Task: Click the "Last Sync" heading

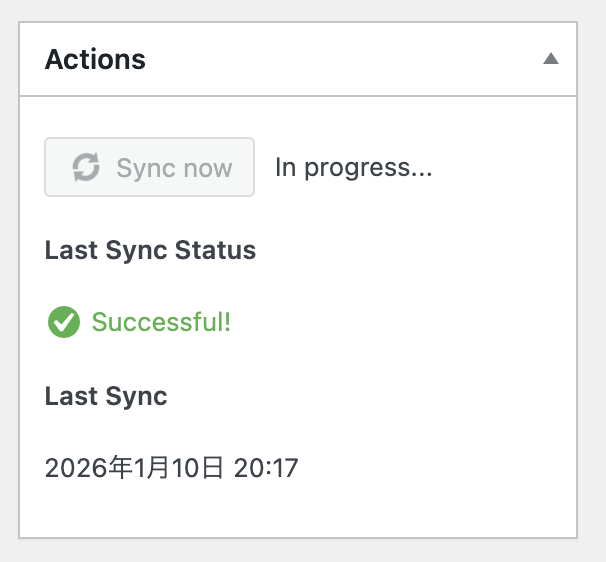Action: 106,396
